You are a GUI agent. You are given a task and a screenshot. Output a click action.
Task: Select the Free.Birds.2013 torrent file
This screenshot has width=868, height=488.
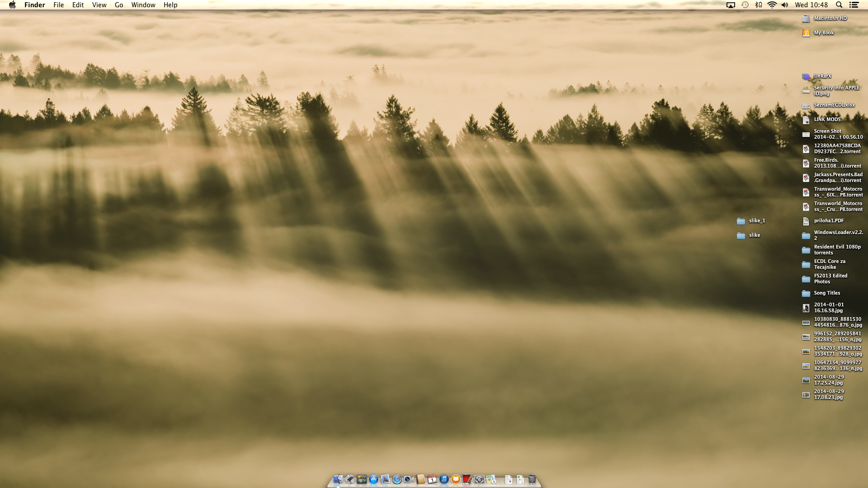[x=832, y=163]
